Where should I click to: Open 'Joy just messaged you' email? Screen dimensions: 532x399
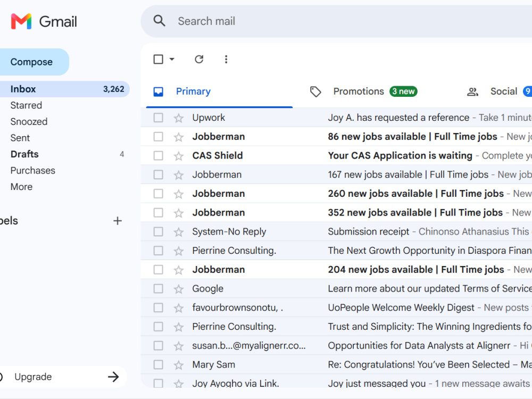click(x=377, y=384)
